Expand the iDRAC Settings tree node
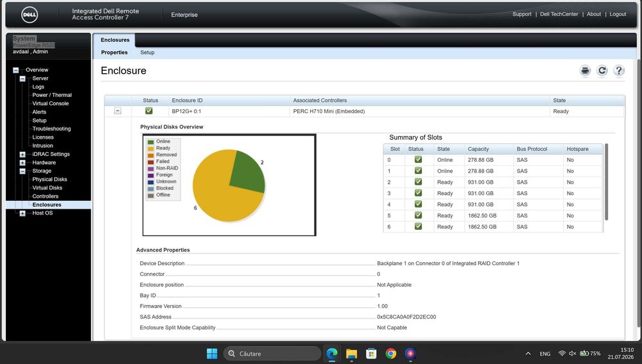 pyautogui.click(x=22, y=154)
